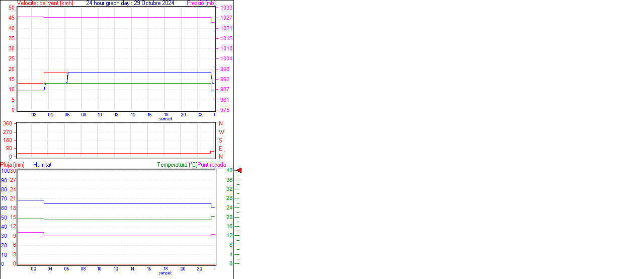Click the 1033 pressure scale value
Screen dimensions: 644x279
[226, 8]
